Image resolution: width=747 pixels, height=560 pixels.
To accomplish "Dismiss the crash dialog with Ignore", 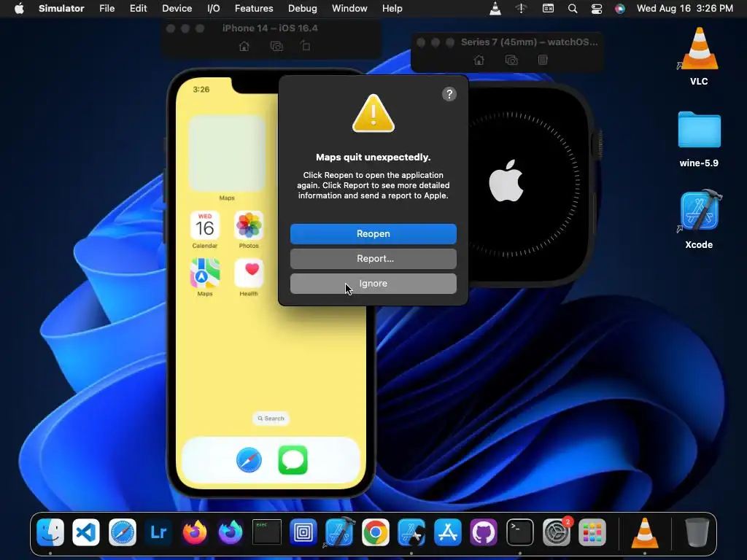I will pyautogui.click(x=373, y=284).
